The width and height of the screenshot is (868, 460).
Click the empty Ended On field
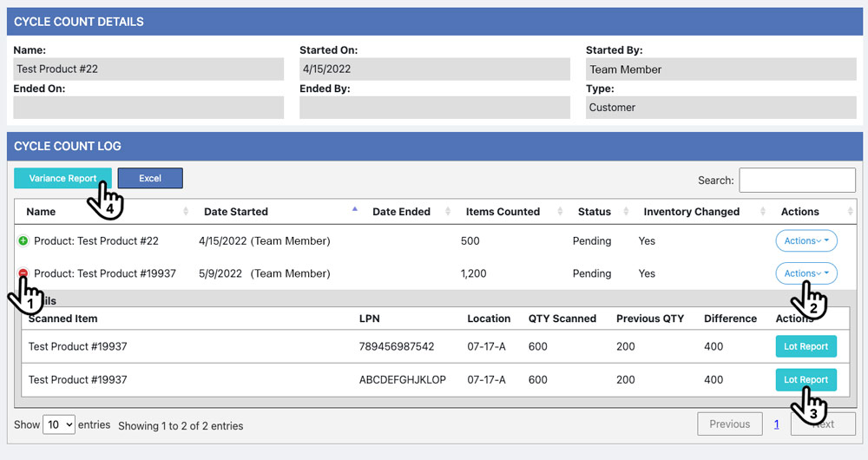(x=148, y=108)
